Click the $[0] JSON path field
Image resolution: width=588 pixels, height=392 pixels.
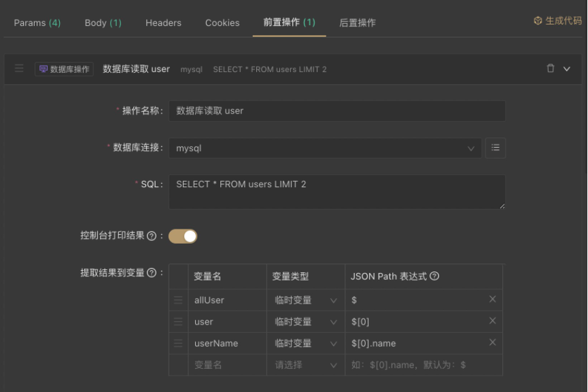(x=416, y=322)
